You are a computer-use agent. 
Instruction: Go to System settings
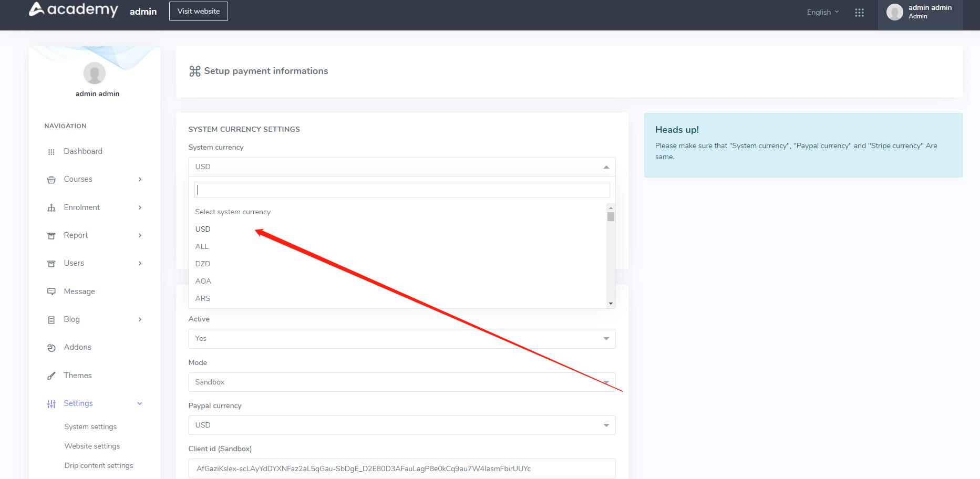[90, 426]
